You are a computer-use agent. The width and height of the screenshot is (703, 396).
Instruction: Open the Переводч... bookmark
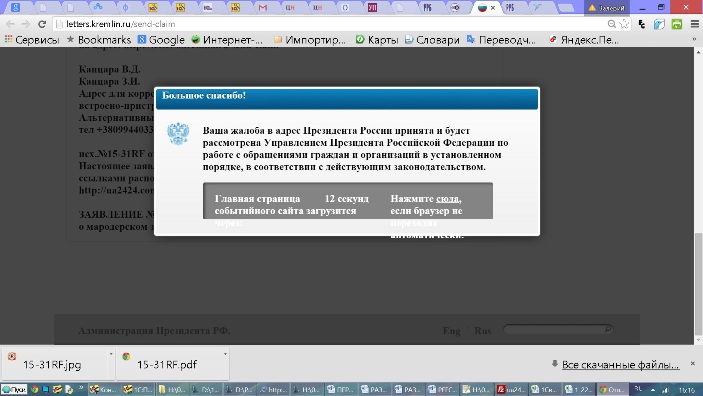(x=501, y=40)
